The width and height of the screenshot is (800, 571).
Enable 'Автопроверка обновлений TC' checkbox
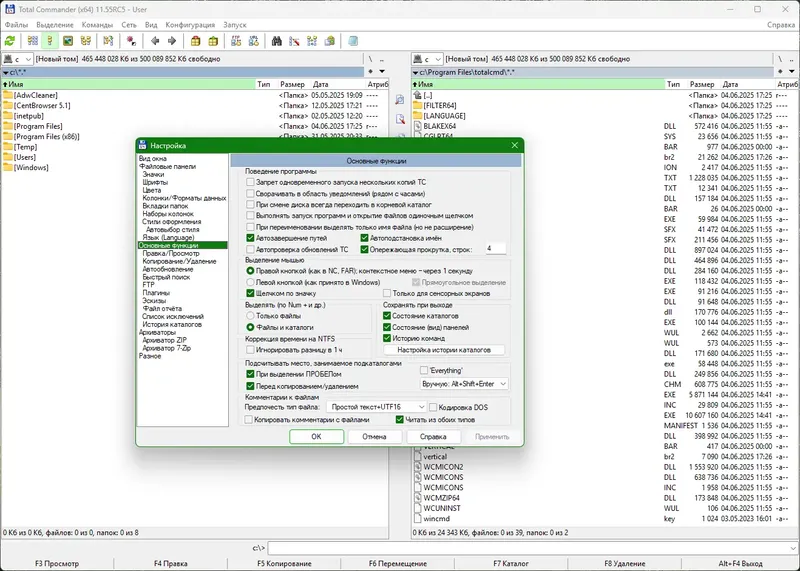[x=251, y=248]
